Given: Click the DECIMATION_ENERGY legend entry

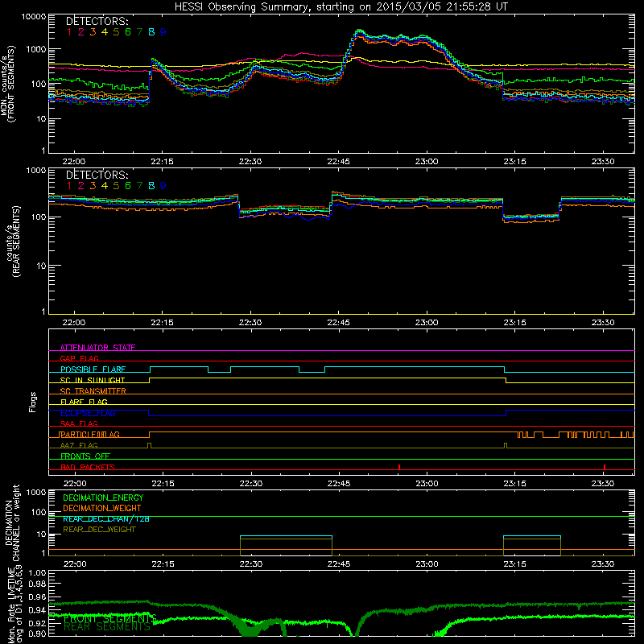Looking at the screenshot, I should tap(103, 497).
